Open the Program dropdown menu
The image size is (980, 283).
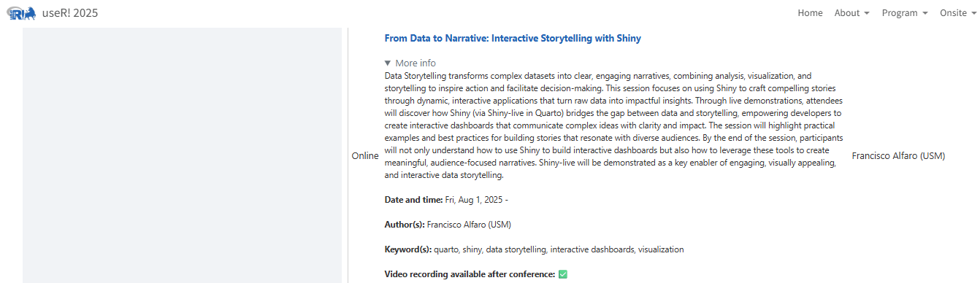[x=905, y=13]
